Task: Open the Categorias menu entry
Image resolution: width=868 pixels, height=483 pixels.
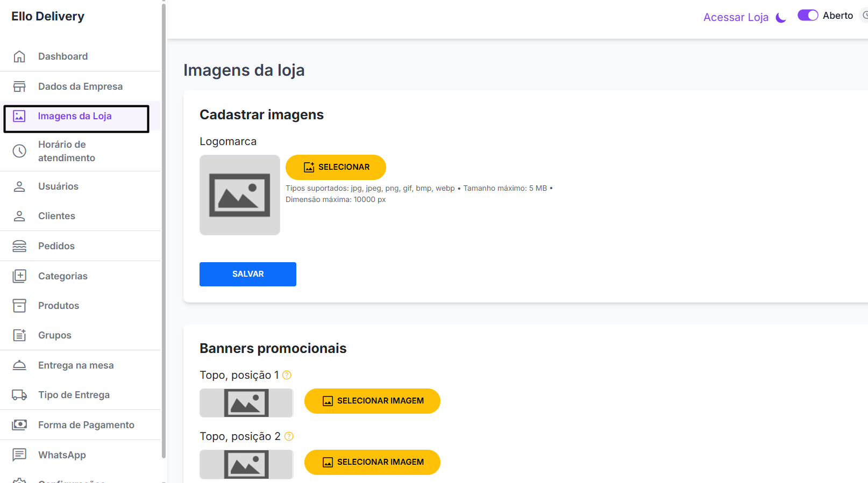Action: pyautogui.click(x=80, y=276)
